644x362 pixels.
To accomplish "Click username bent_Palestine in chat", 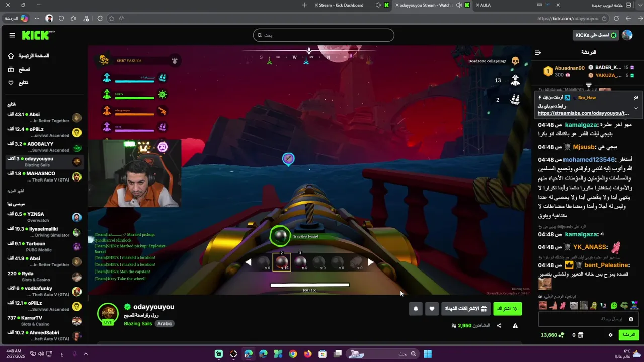I will click(606, 265).
